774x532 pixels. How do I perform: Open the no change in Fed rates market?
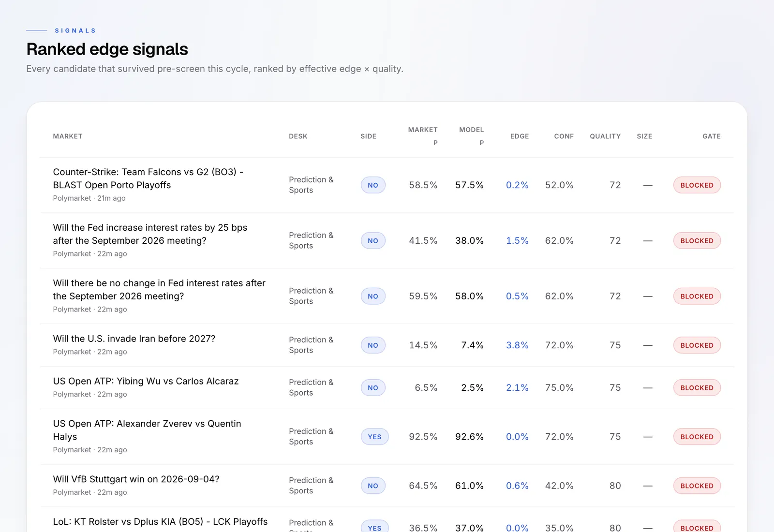click(159, 290)
